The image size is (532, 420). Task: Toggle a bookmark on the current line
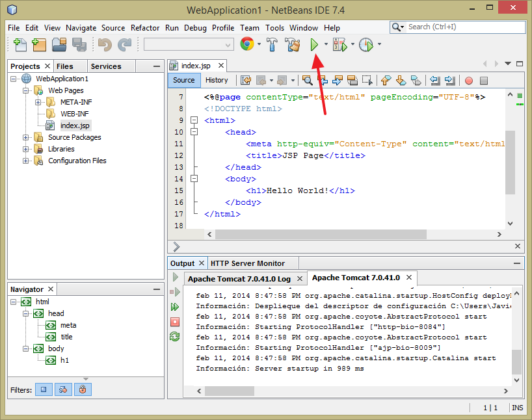click(416, 80)
